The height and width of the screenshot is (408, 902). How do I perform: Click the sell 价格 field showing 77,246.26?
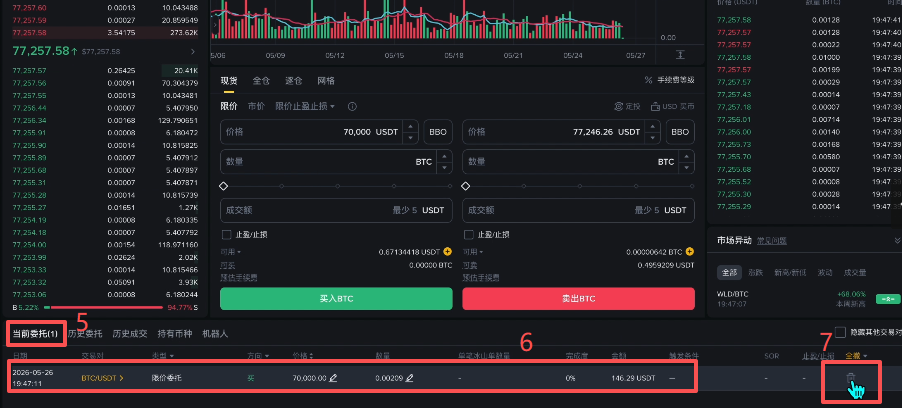(x=562, y=132)
